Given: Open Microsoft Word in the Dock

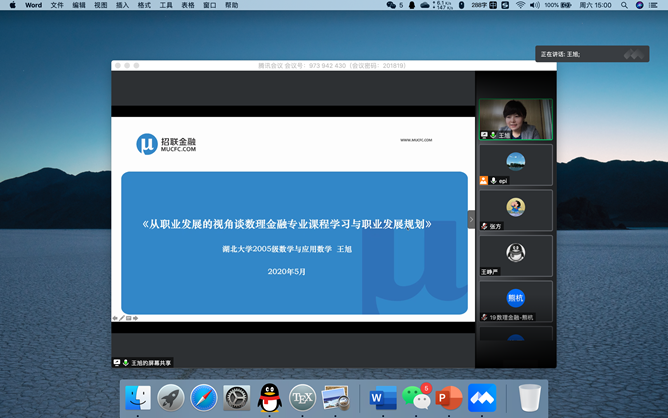Looking at the screenshot, I should pos(383,398).
